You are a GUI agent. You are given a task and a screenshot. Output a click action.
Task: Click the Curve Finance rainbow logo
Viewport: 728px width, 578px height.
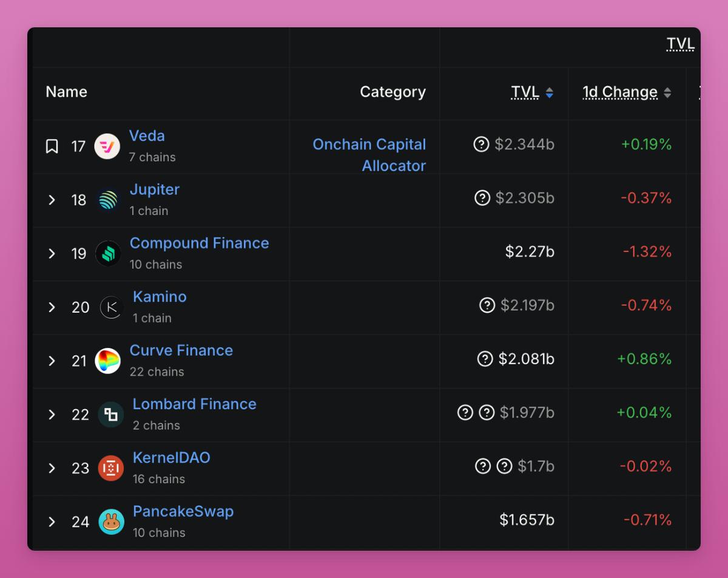(x=108, y=361)
